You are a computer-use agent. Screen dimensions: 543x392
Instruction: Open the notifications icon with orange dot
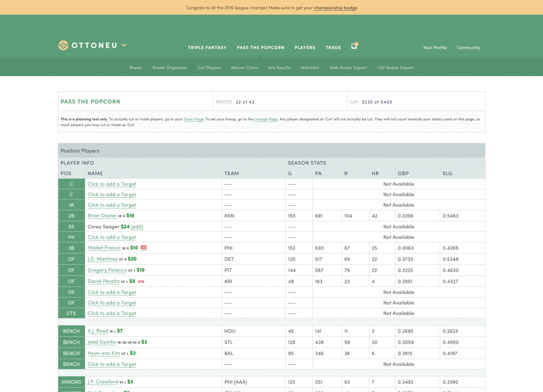pos(354,46)
